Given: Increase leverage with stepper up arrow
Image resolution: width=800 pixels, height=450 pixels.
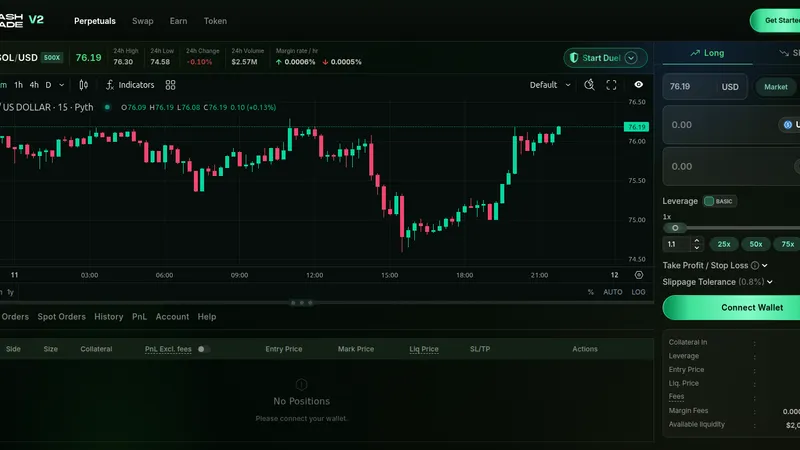Looking at the screenshot, I should (x=697, y=240).
